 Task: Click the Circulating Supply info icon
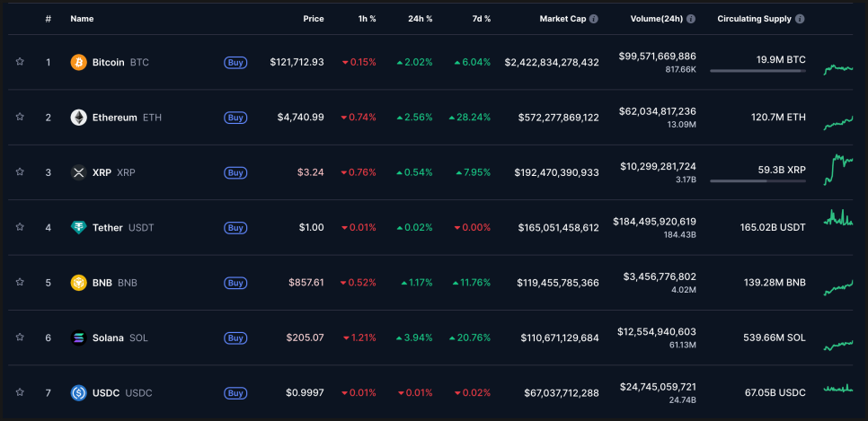[x=800, y=19]
